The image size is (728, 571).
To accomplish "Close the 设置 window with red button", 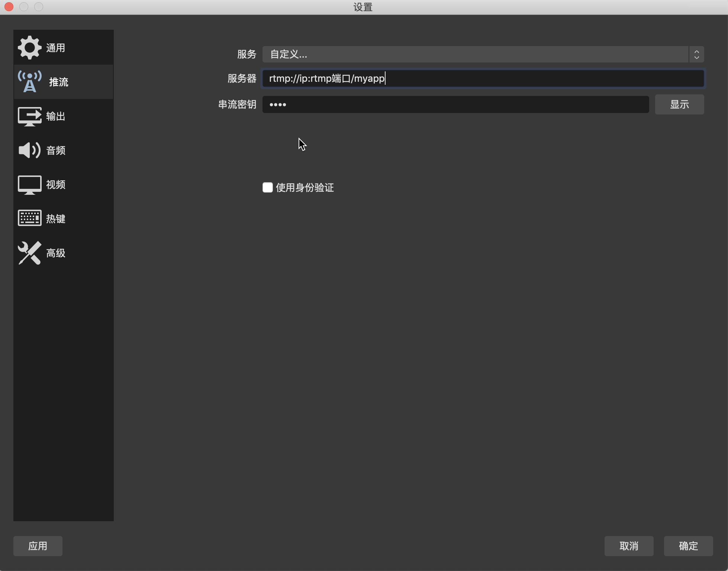I will click(9, 7).
